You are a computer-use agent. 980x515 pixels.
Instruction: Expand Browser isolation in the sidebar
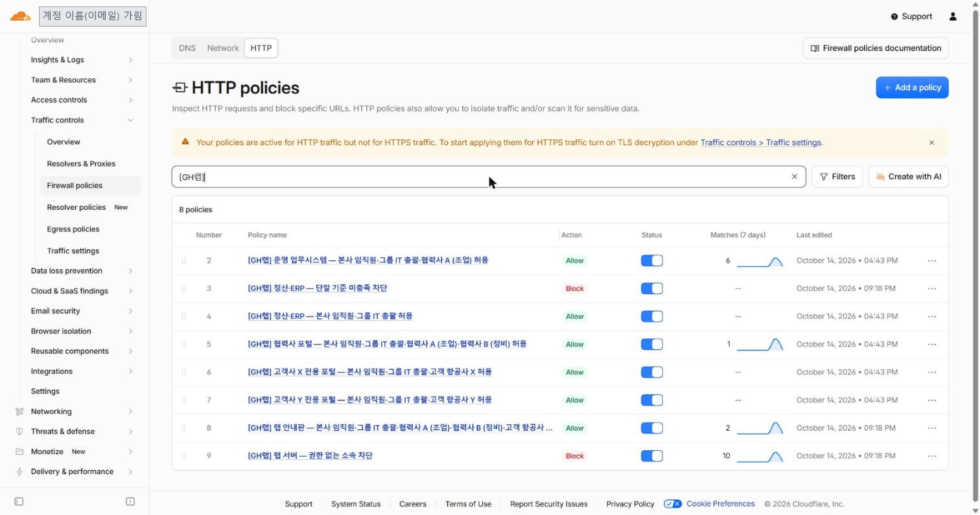pos(82,331)
